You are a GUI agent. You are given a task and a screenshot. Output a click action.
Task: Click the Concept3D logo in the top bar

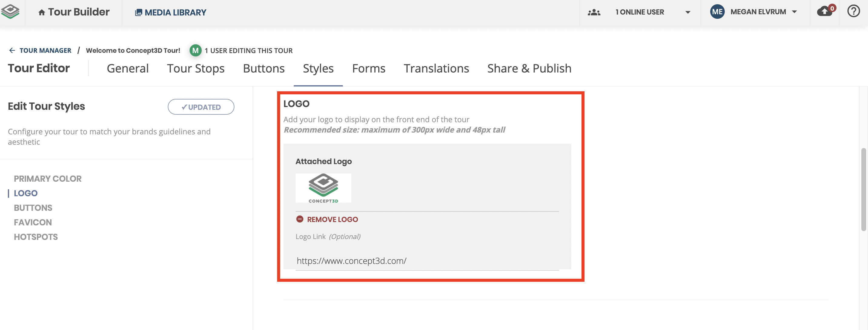tap(10, 12)
